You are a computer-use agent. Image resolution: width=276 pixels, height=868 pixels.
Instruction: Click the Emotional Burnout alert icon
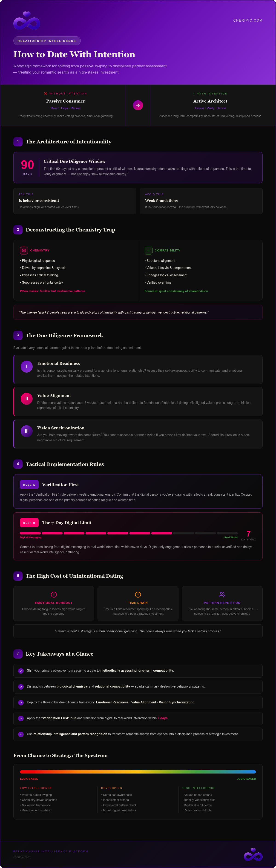coord(54,594)
